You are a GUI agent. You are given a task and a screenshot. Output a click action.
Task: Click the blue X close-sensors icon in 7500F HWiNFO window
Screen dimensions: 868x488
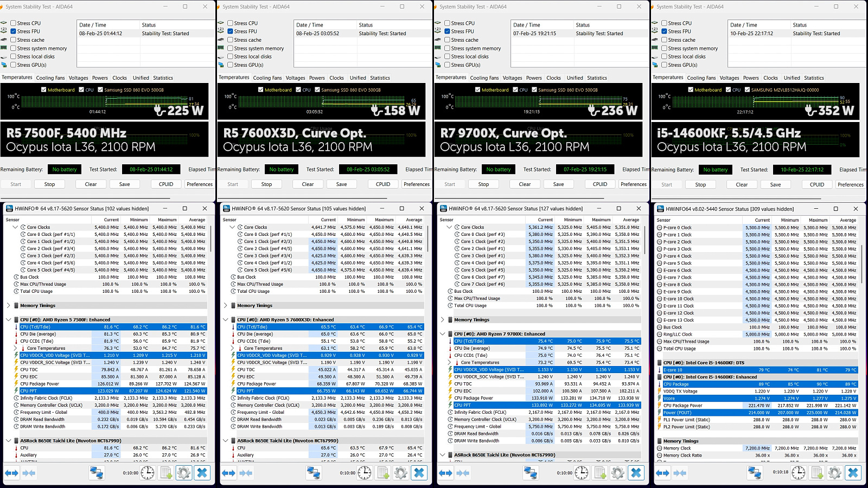tap(202, 473)
